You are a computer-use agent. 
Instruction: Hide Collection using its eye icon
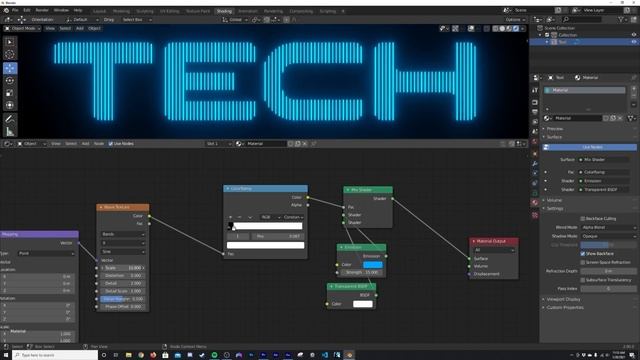pos(634,35)
